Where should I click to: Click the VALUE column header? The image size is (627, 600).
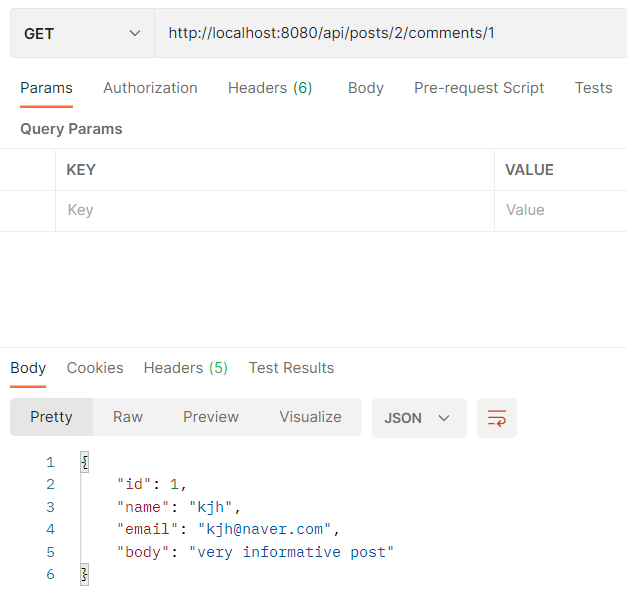529,170
